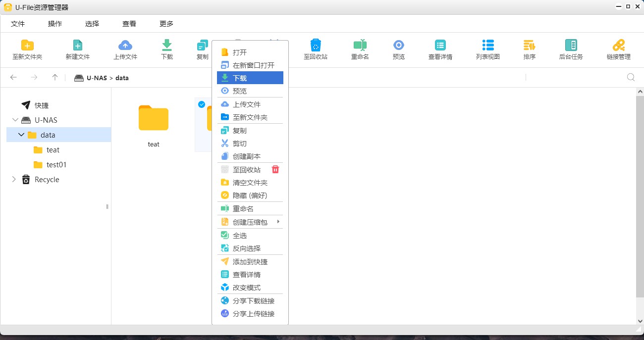The width and height of the screenshot is (644, 340).
Task: Switch to 列表视图 (list view)
Action: pos(488,49)
